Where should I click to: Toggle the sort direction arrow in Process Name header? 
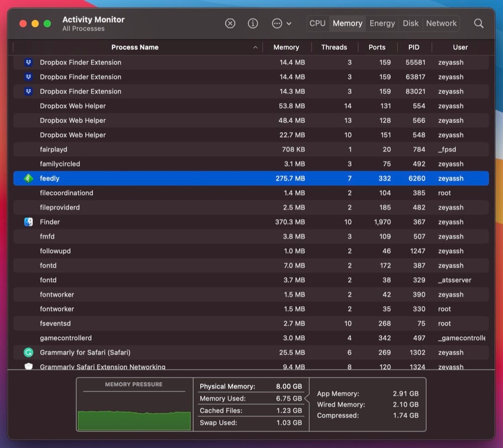coord(256,47)
